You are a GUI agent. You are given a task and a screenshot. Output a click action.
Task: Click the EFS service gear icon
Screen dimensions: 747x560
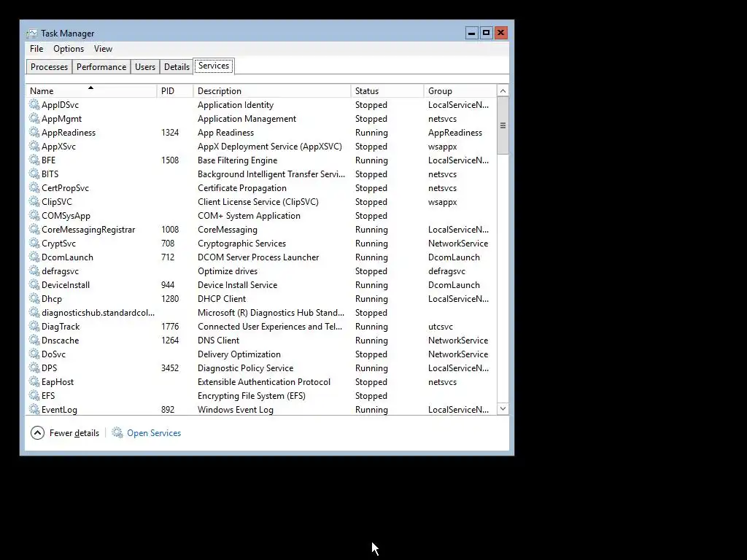34,394
